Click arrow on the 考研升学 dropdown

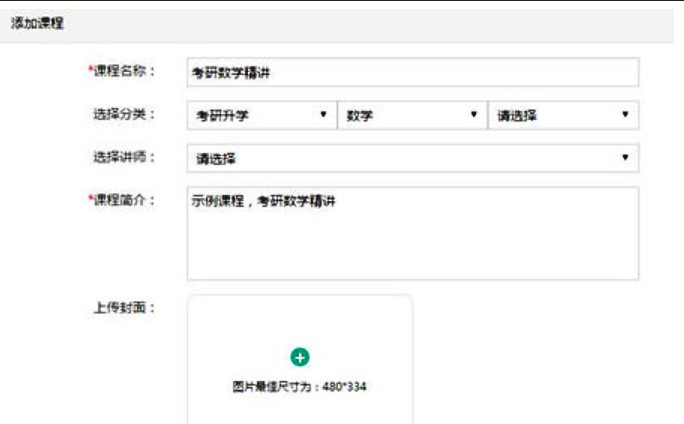click(323, 115)
